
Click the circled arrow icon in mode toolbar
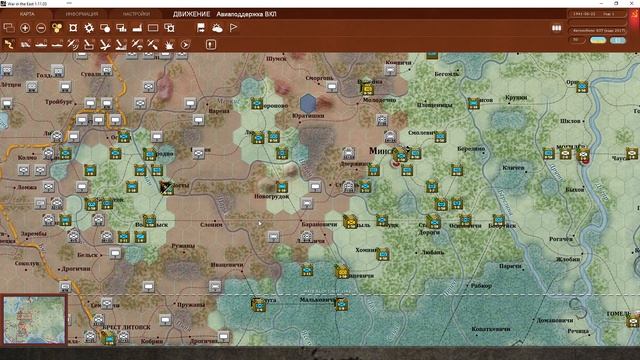pos(185,44)
